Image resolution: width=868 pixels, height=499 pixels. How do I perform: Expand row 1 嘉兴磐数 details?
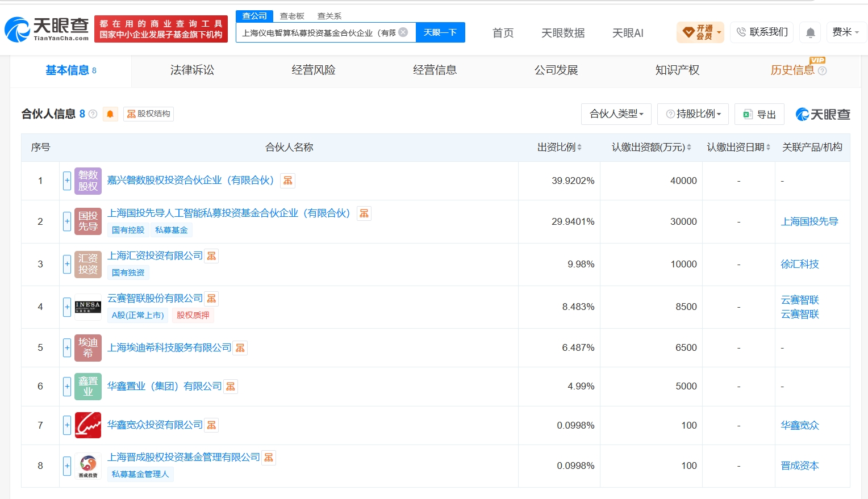coord(67,181)
